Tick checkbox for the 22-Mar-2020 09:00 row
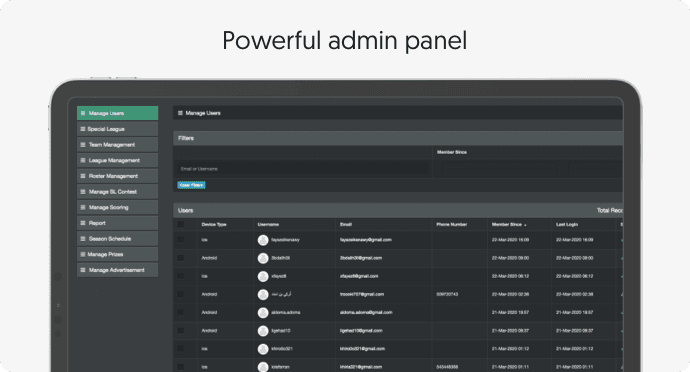Viewport: 690px width, 372px height. tap(180, 258)
